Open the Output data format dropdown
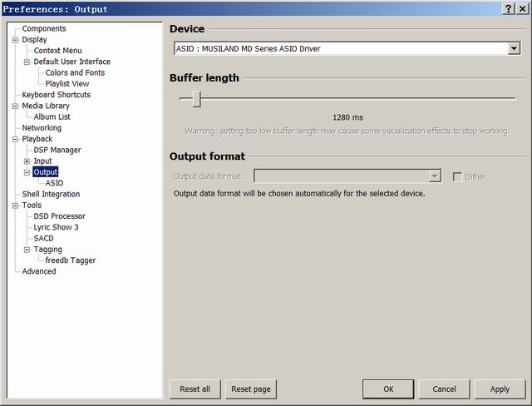This screenshot has height=406, width=532. (x=434, y=176)
